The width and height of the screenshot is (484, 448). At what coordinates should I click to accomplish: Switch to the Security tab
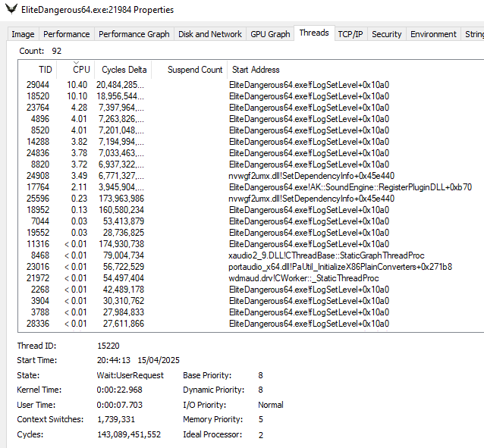click(x=386, y=34)
